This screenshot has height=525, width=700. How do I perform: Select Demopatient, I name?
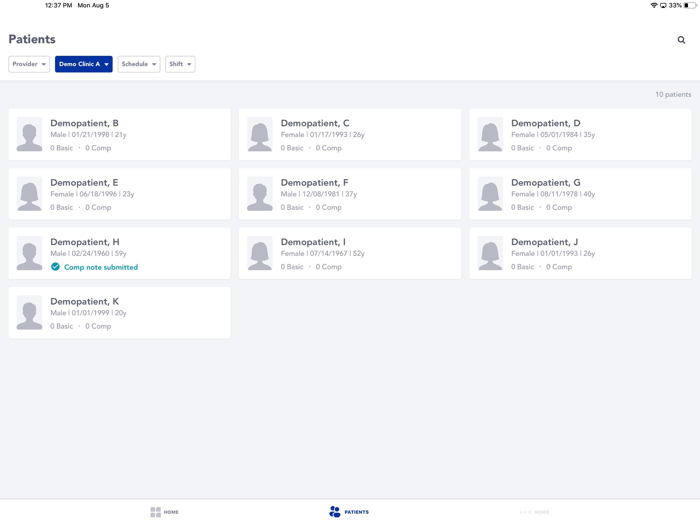point(313,242)
